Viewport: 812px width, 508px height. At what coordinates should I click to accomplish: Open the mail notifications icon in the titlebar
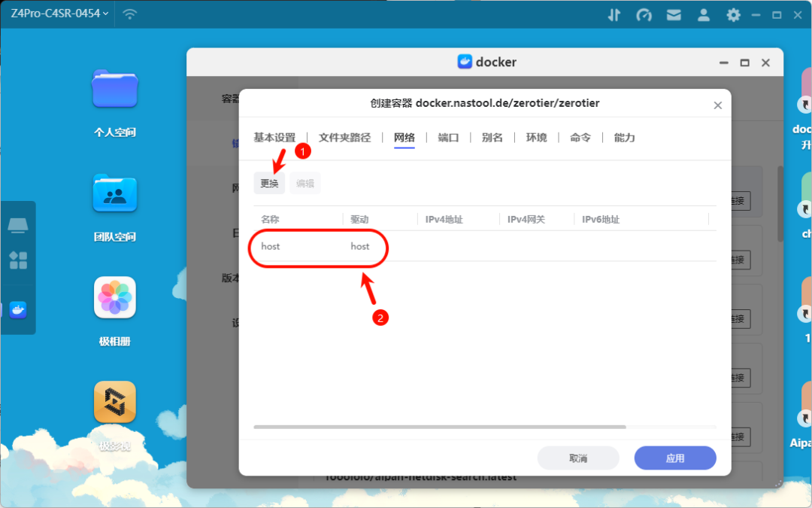[x=673, y=14]
